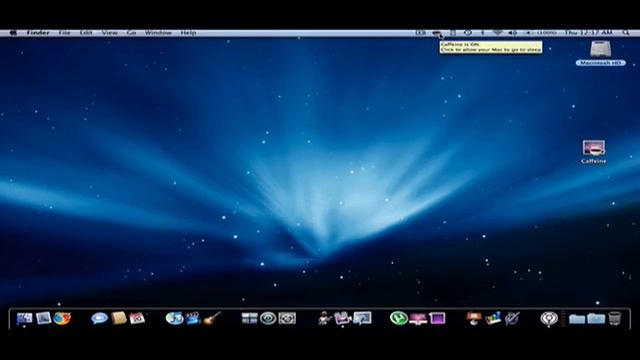Viewport: 640px width, 360px height.
Task: Open the guitarist figure icon in Dock
Action: click(x=324, y=318)
